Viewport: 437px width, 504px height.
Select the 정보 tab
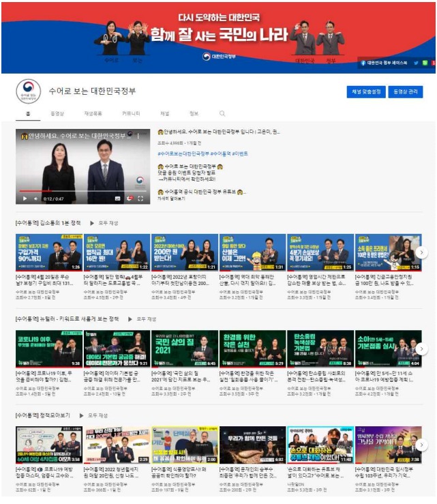[194, 113]
